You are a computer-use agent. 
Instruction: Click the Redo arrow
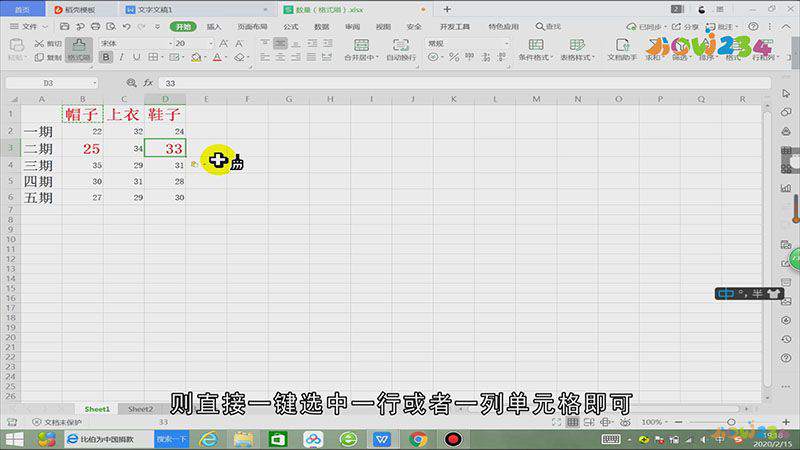click(142, 26)
